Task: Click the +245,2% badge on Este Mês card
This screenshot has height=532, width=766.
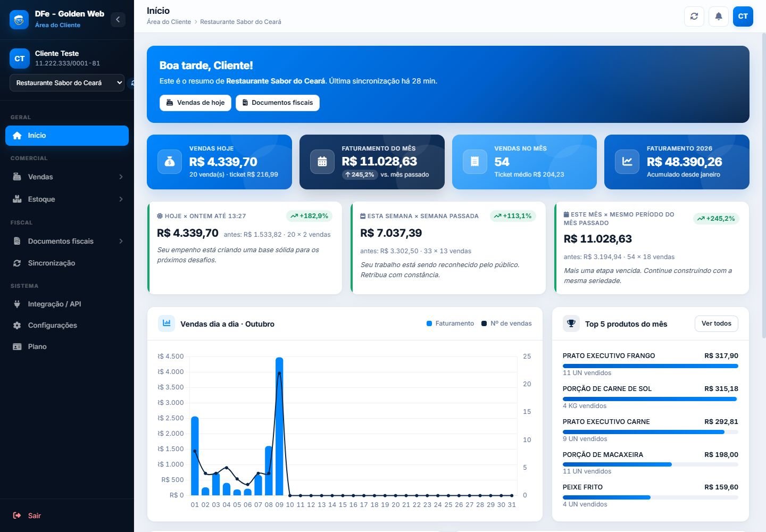Action: (x=716, y=219)
